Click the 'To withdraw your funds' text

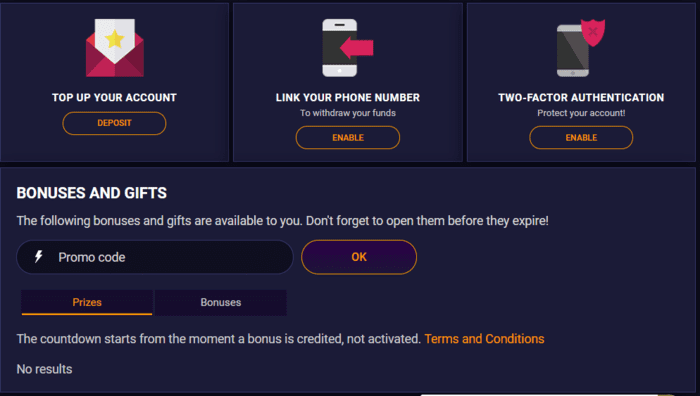tap(348, 113)
